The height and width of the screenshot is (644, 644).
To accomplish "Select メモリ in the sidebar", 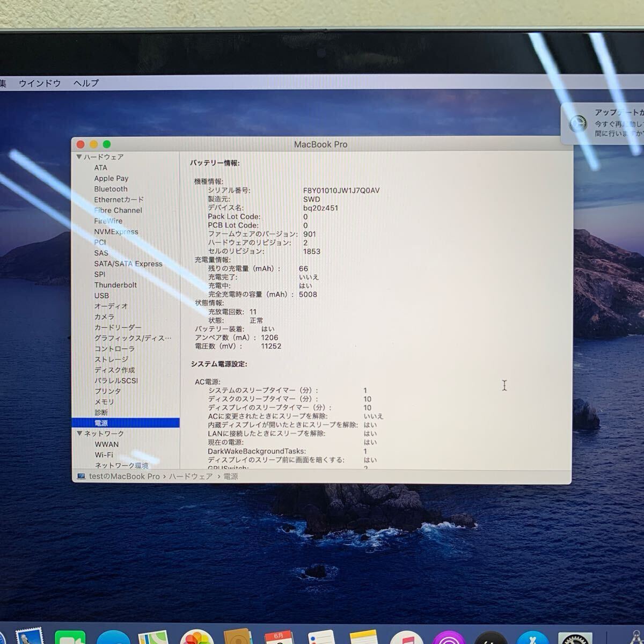I will 104,402.
